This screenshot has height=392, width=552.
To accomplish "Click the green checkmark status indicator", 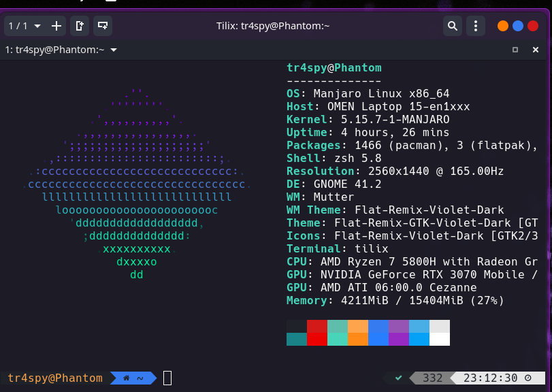I will (397, 378).
